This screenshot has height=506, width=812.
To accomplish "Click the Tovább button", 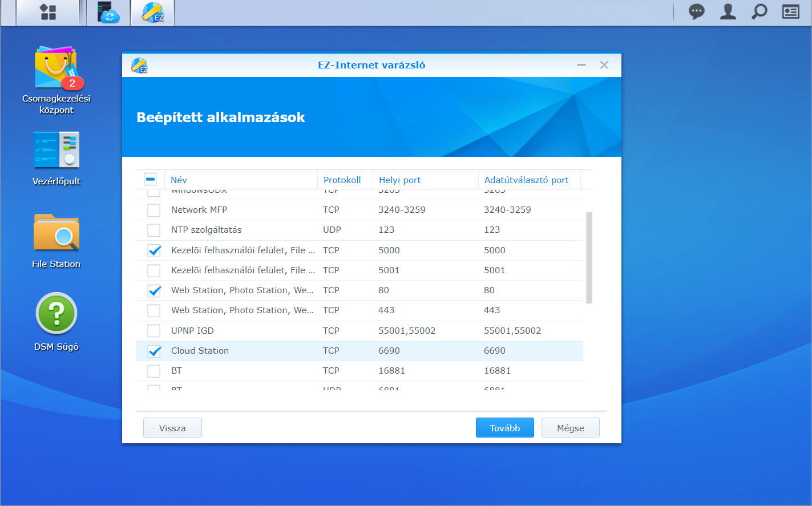I will tap(505, 428).
